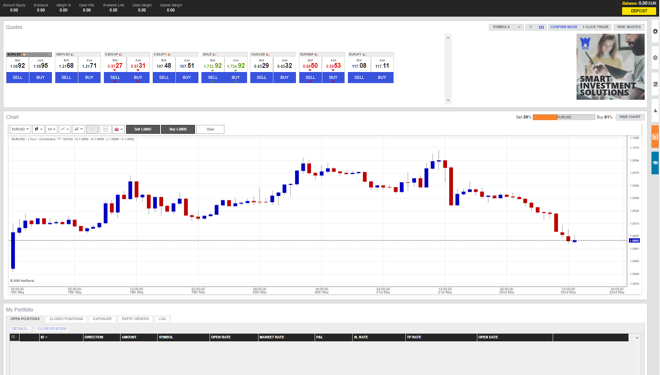The height and width of the screenshot is (375, 660).
Task: Open the chart type candlestick dropdown
Action: [38, 129]
